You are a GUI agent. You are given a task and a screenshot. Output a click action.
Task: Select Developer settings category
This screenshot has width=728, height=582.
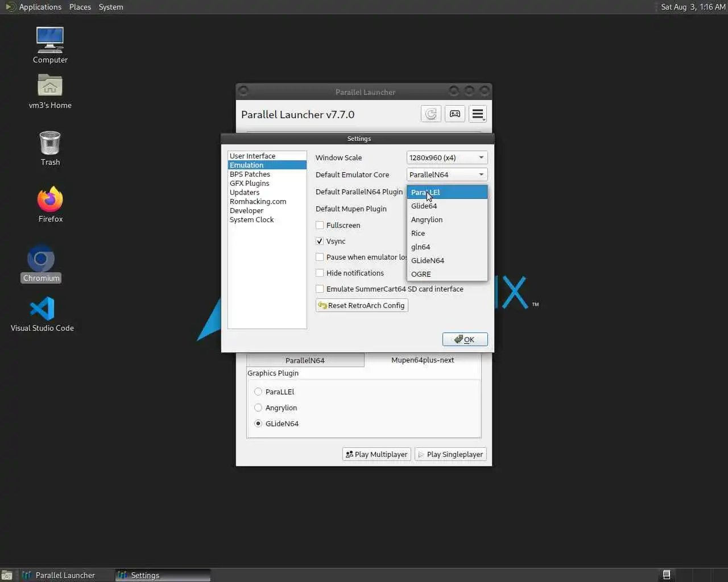(x=267, y=210)
